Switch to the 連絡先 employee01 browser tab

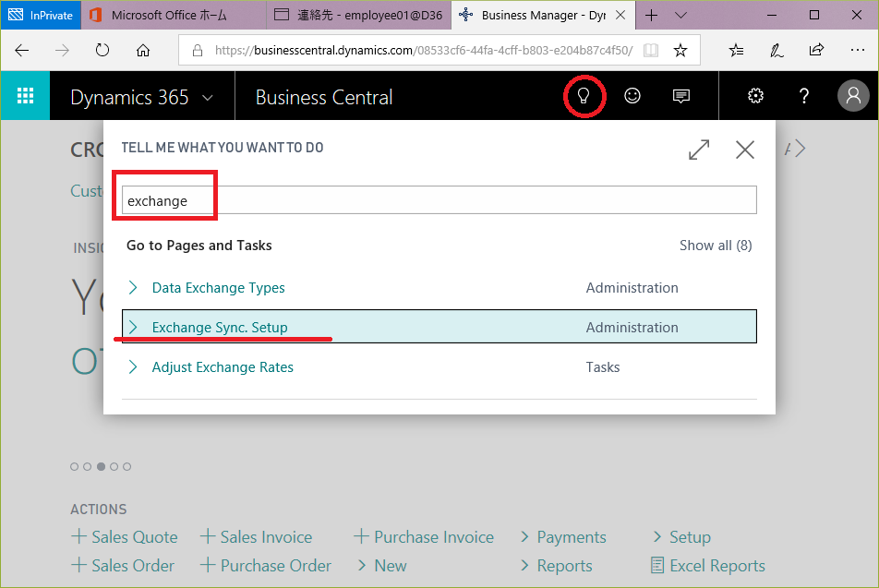tap(360, 16)
